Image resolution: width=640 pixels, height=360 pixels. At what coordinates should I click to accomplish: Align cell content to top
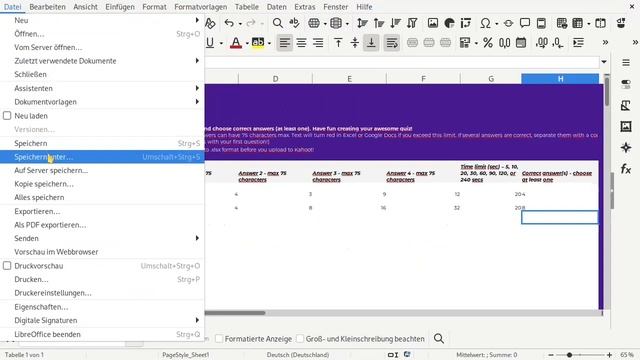338,43
